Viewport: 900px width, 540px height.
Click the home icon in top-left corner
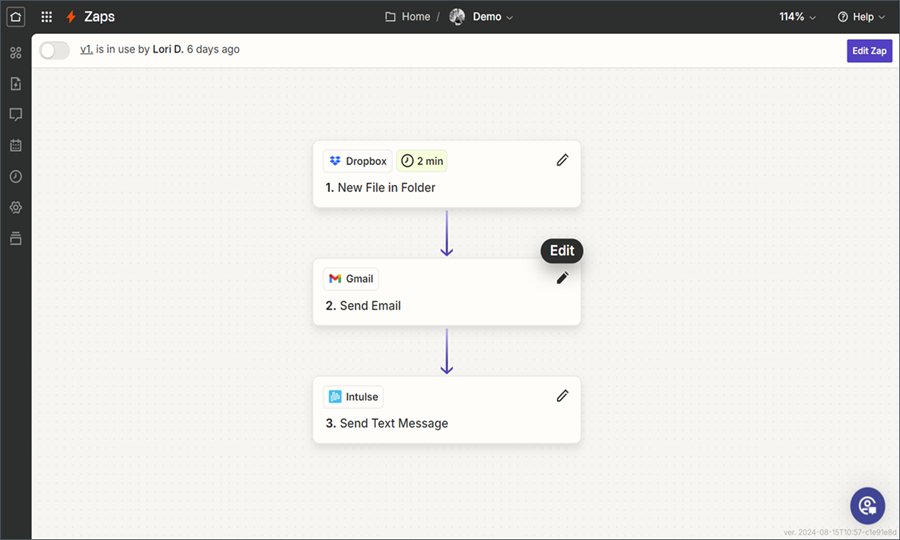pyautogui.click(x=15, y=17)
